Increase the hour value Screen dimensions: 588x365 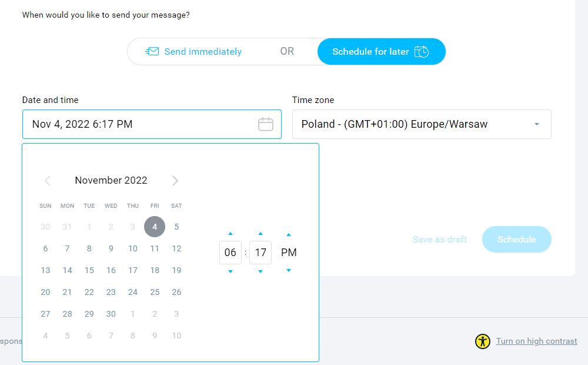click(230, 234)
